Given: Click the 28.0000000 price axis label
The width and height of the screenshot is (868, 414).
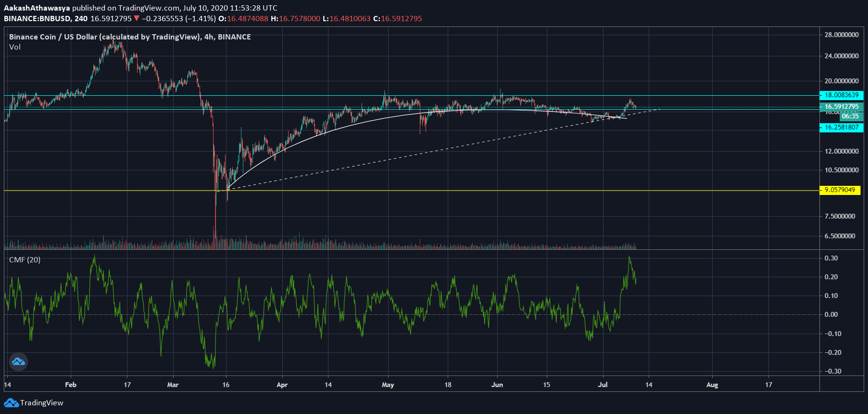Looking at the screenshot, I should coord(842,35).
